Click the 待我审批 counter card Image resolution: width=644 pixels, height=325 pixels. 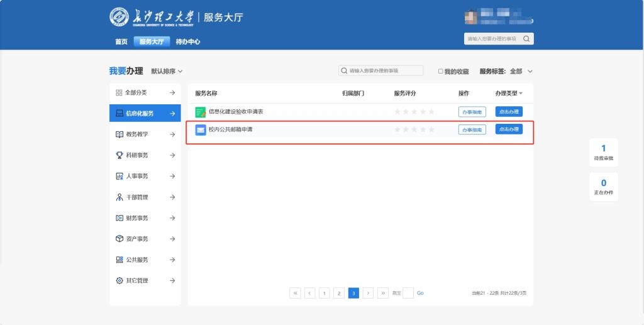603,152
